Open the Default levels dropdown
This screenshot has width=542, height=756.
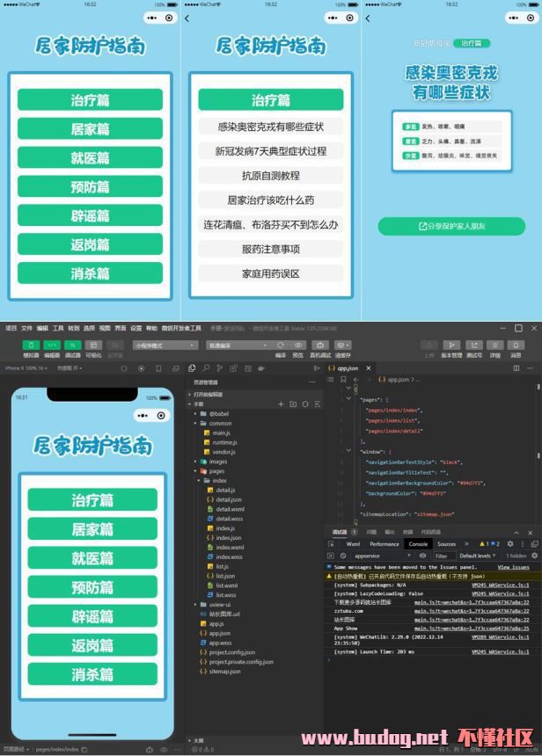coord(478,556)
